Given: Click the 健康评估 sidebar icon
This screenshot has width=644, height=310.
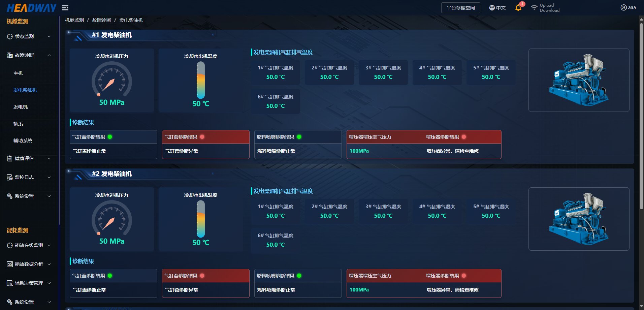Looking at the screenshot, I should point(10,158).
